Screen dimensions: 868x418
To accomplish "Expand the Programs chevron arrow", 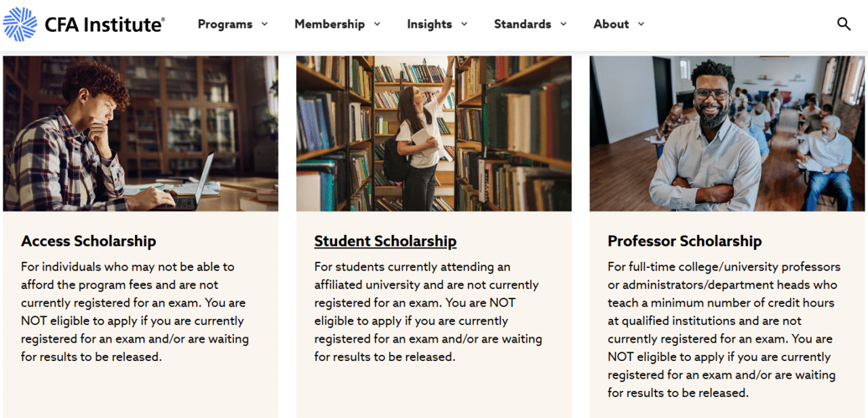I will coord(264,24).
